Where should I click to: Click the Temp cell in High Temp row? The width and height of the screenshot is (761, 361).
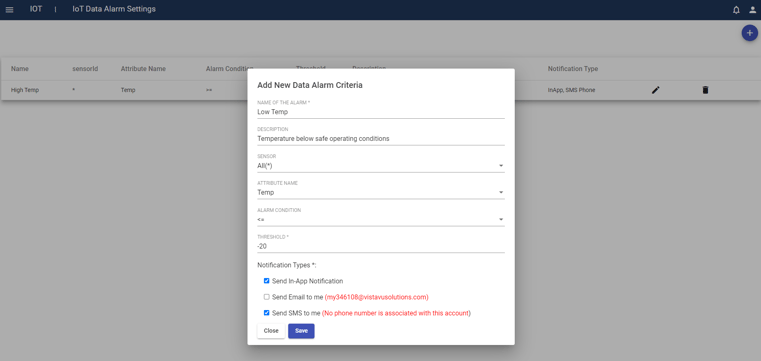coord(128,90)
